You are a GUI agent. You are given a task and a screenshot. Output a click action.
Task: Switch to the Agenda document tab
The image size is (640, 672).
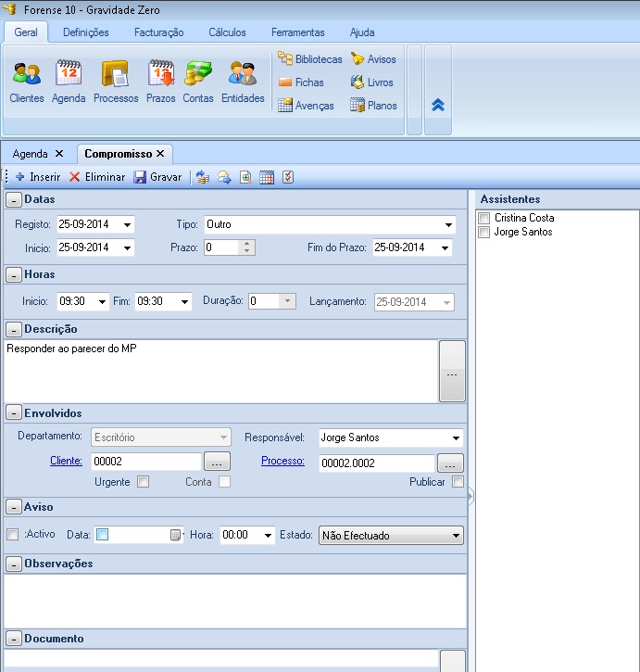point(30,154)
